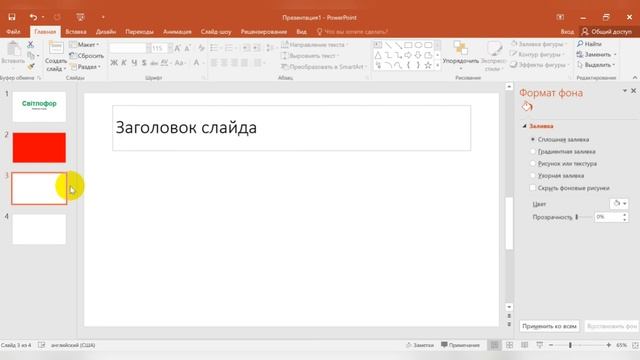Click Create slide (Создать слайд) button
Screen dimensions: 640x360
point(56,56)
